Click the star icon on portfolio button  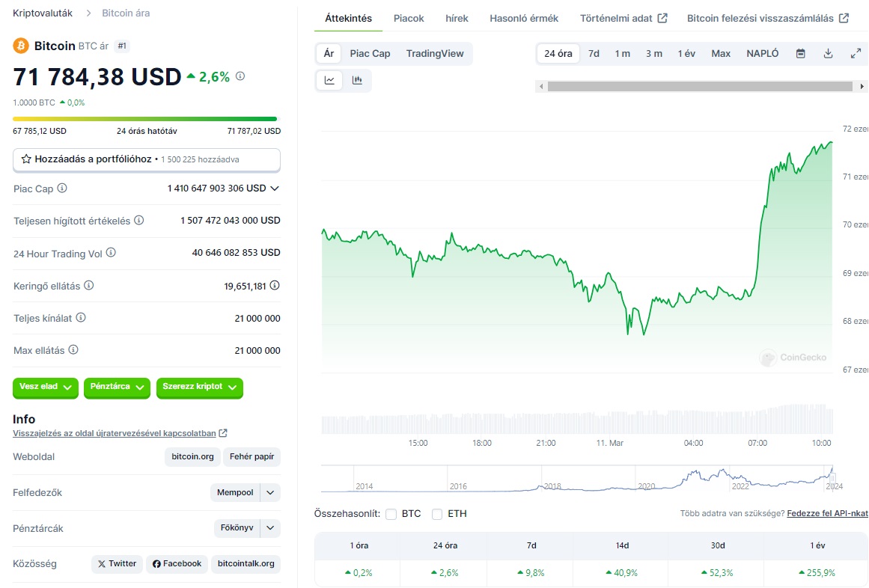click(x=26, y=159)
